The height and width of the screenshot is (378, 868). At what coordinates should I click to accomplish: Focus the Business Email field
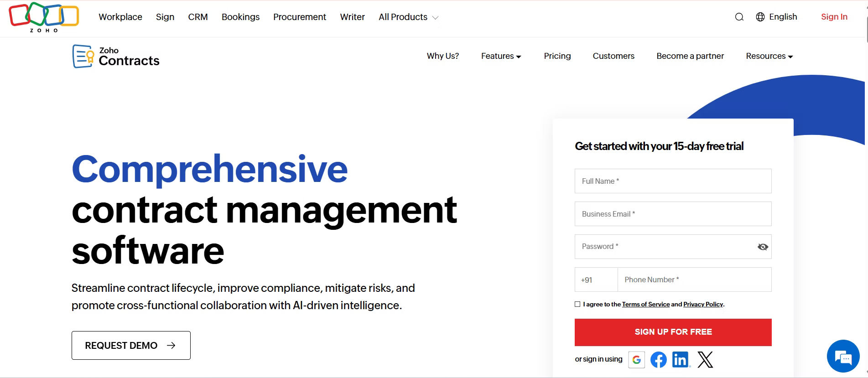(x=673, y=214)
